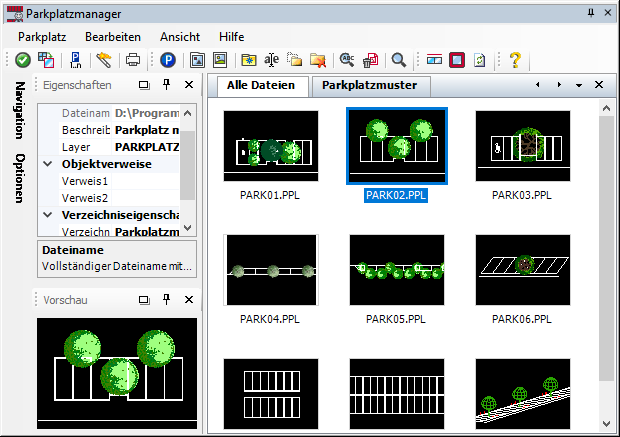Click the magnifying glass search icon
The image size is (620, 437).
coord(398,60)
